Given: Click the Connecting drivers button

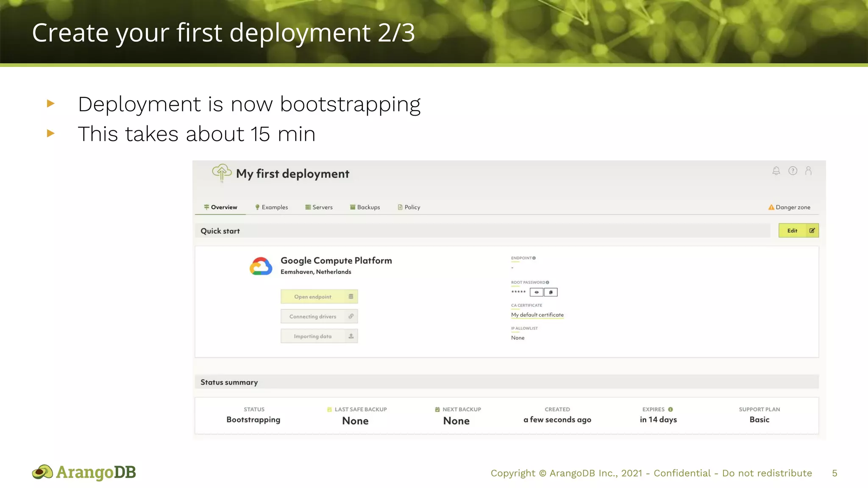Looking at the screenshot, I should click(x=319, y=316).
